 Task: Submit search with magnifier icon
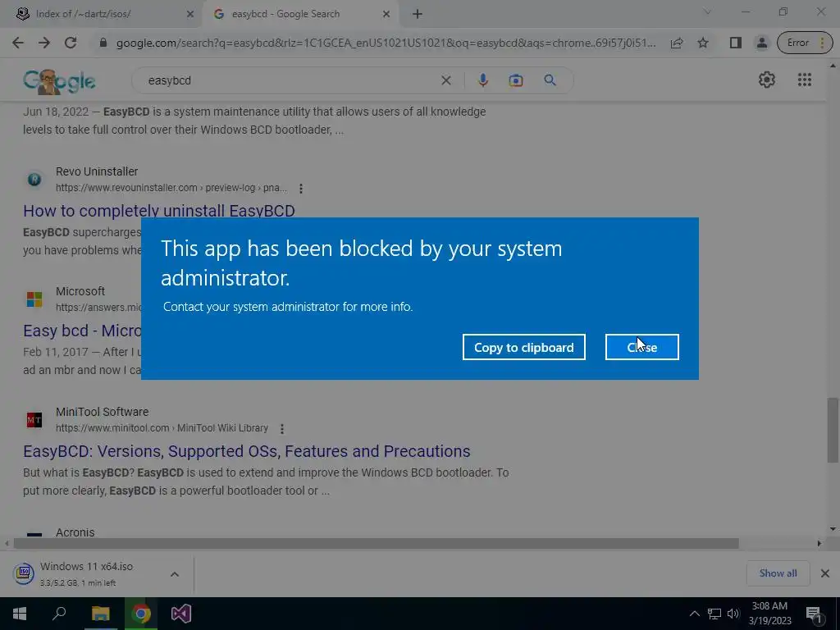(550, 80)
